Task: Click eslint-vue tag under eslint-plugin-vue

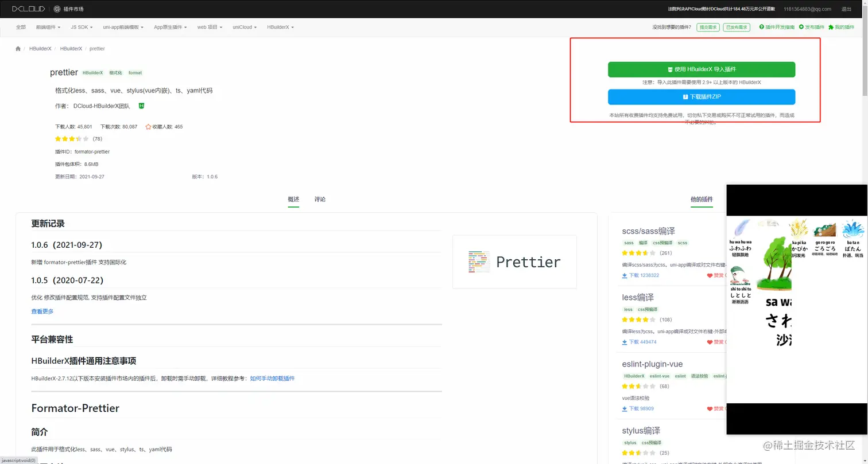Action: click(x=660, y=376)
